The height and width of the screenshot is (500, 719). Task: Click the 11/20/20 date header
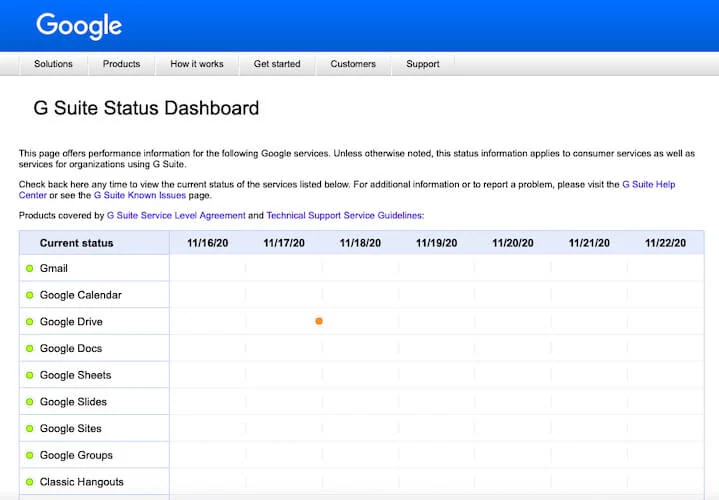point(513,243)
